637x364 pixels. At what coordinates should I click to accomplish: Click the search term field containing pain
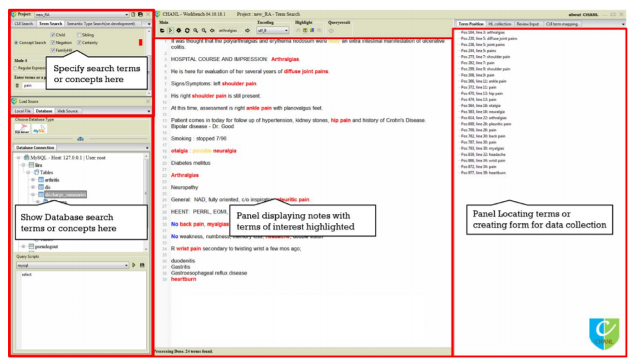click(x=33, y=86)
